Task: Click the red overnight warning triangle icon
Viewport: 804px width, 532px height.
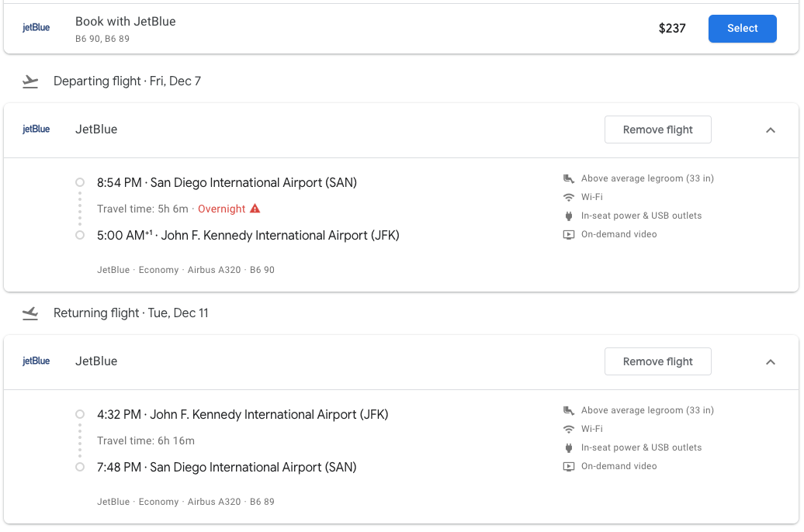Action: (255, 209)
